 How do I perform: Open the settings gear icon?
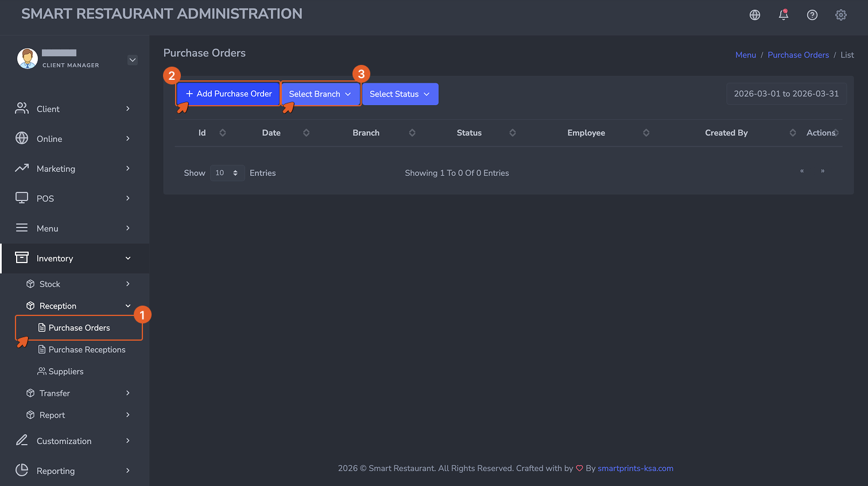coord(841,15)
